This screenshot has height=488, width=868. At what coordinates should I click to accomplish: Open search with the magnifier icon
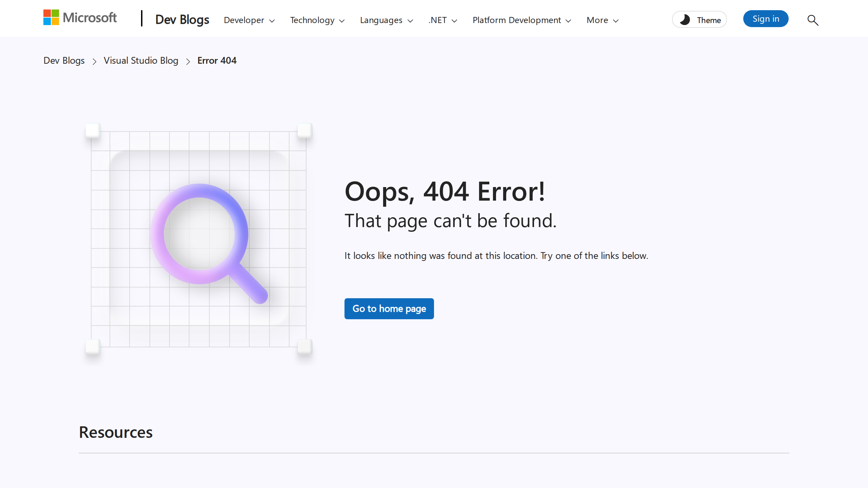pyautogui.click(x=813, y=20)
